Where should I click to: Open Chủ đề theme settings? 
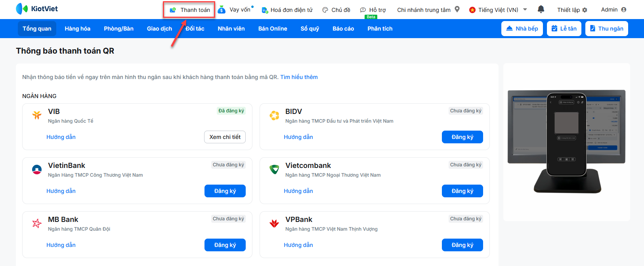[x=336, y=10]
